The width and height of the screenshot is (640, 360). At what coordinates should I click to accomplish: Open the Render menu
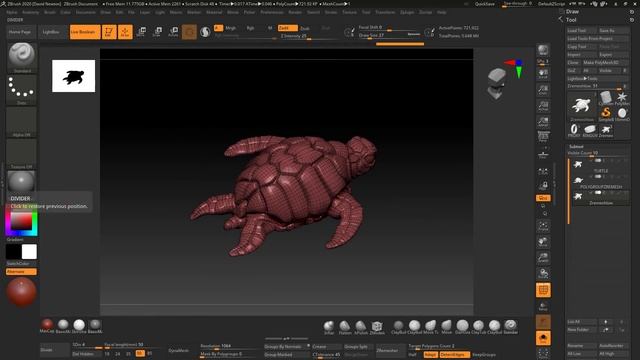295,12
